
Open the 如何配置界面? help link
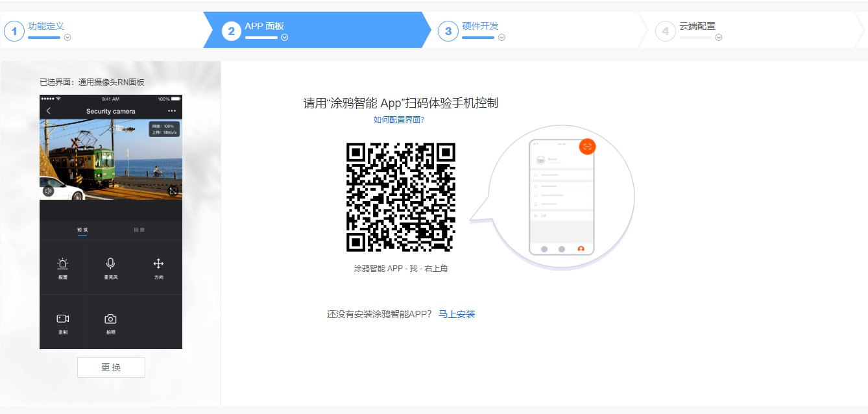point(399,120)
